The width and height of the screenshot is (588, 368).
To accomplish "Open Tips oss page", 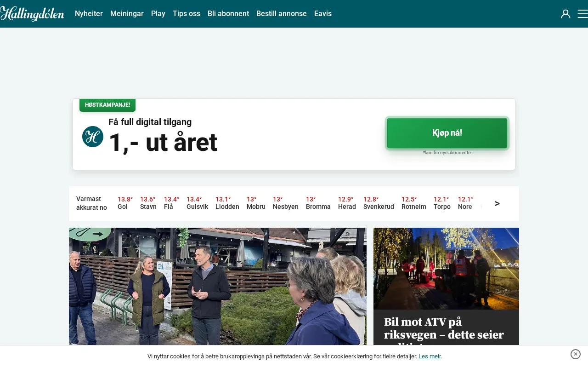I will [x=187, y=14].
